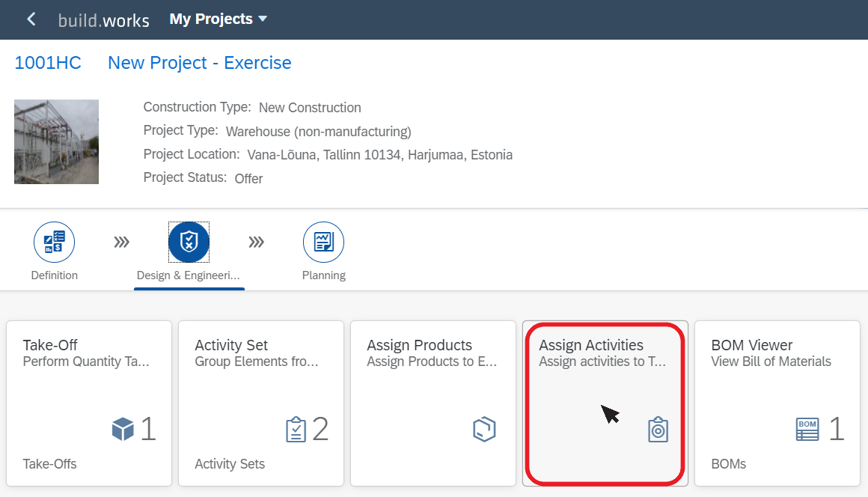Switch to the Planning tab label
The width and height of the screenshot is (868, 497).
[324, 275]
